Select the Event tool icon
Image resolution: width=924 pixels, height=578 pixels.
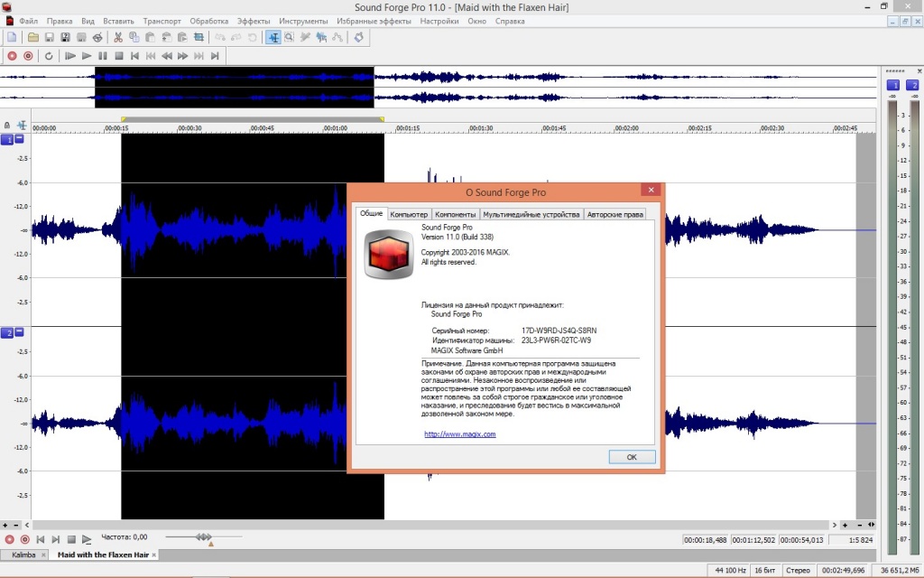(321, 37)
